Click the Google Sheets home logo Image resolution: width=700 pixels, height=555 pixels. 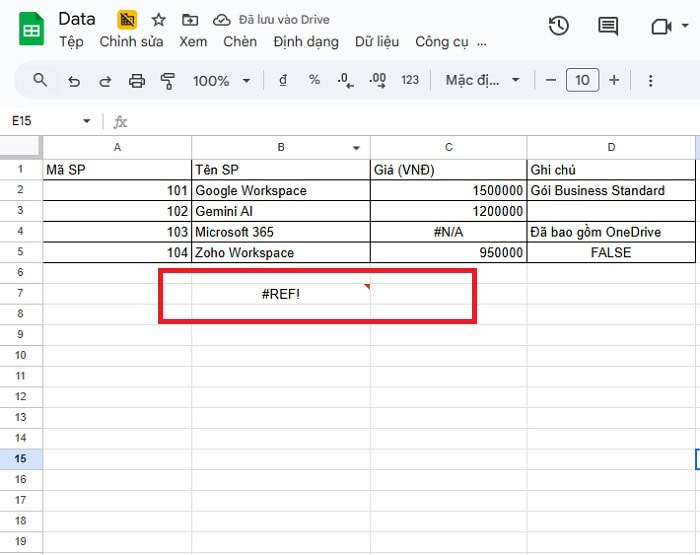[x=31, y=30]
